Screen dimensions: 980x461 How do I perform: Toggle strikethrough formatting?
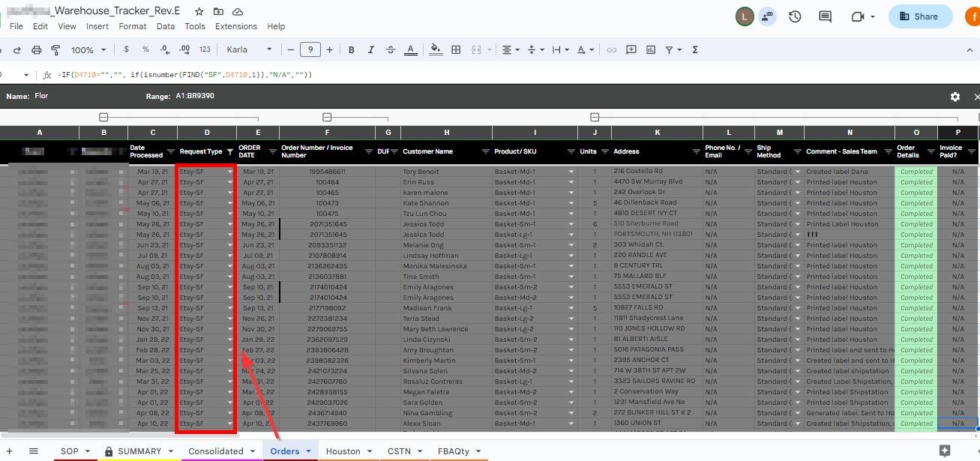pyautogui.click(x=391, y=50)
